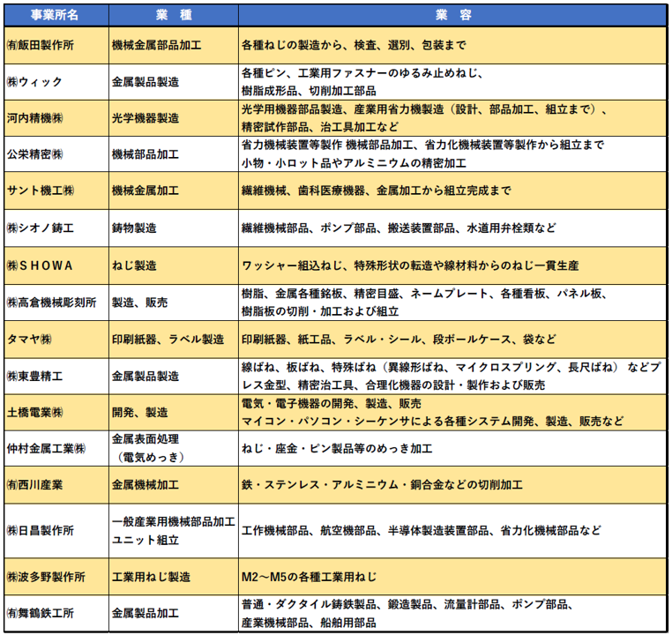Image resolution: width=672 pixels, height=635 pixels.
Task: Click the 印刷紙器、紙工品 description cell
Action: 452,340
